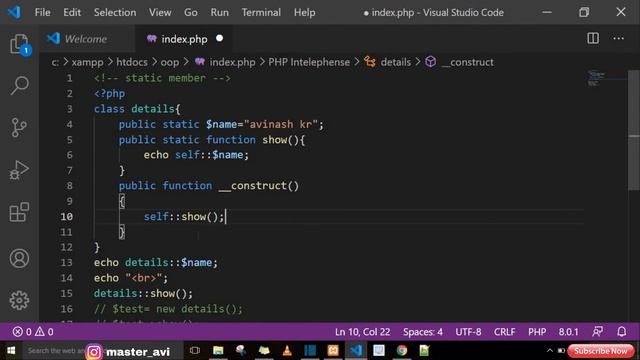
Task: Open the Accounts menu icon
Action: 19,258
